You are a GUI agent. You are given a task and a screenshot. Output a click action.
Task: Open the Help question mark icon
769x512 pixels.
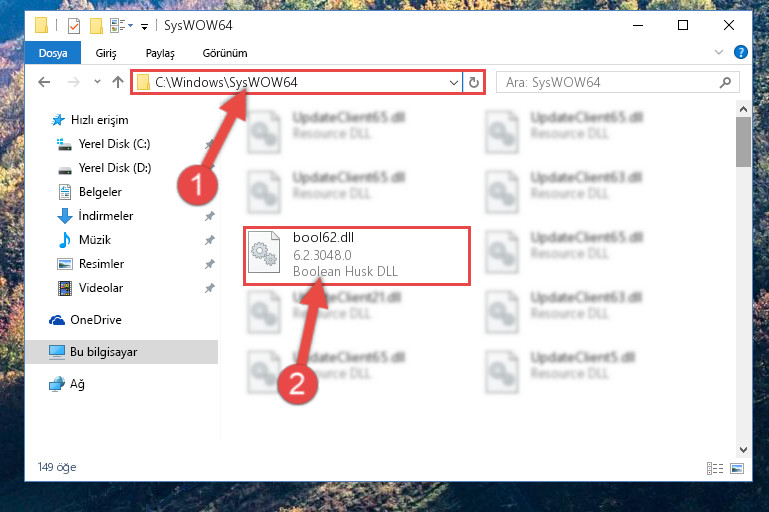[741, 52]
